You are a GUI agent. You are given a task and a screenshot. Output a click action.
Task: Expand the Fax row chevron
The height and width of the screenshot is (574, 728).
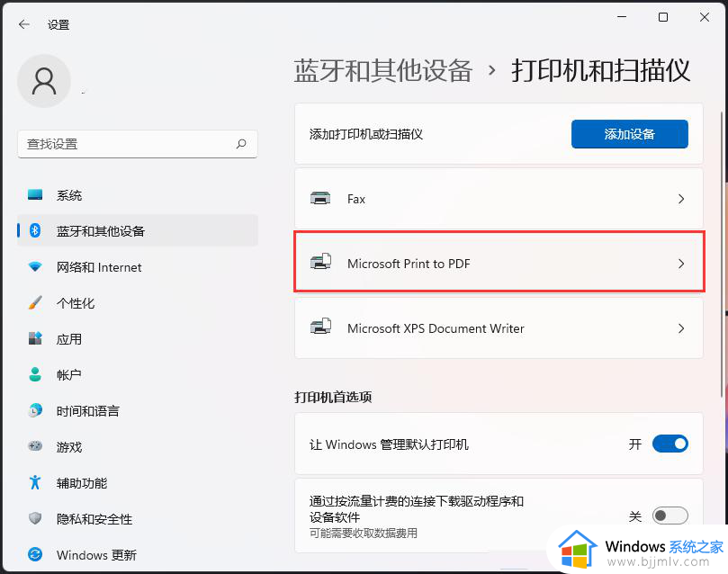pos(681,199)
